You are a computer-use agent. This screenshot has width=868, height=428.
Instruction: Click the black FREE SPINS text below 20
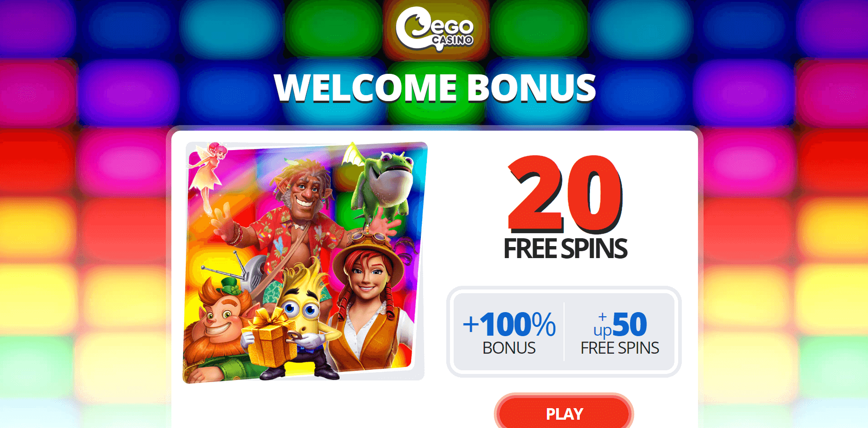(565, 249)
